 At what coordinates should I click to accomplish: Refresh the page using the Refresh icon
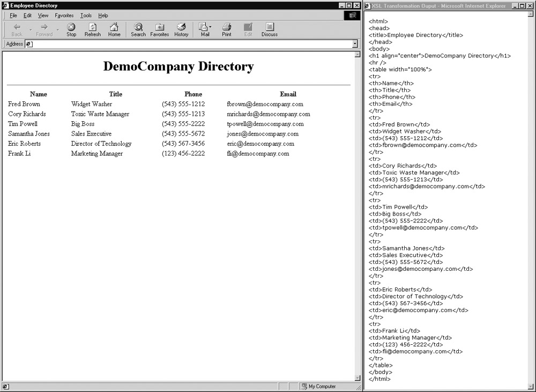93,29
